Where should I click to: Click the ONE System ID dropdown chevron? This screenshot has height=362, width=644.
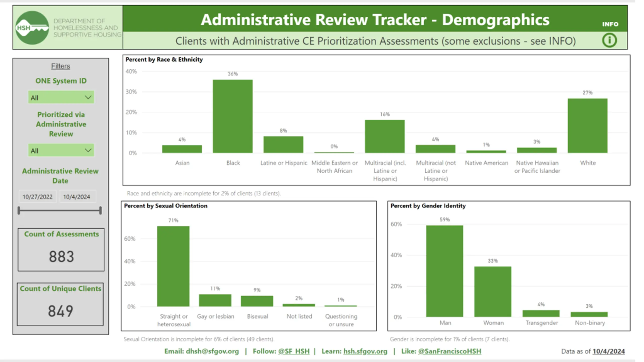(x=88, y=97)
